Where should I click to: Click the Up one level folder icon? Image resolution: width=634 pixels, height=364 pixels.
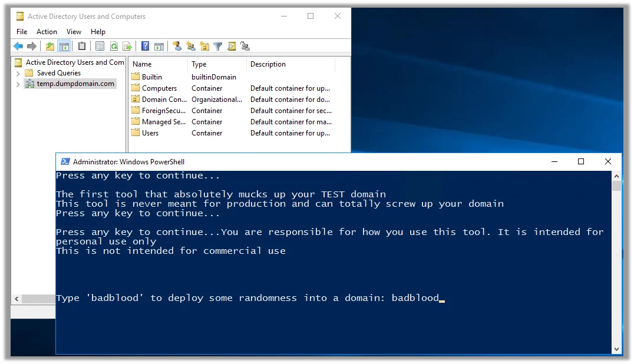[x=49, y=47]
